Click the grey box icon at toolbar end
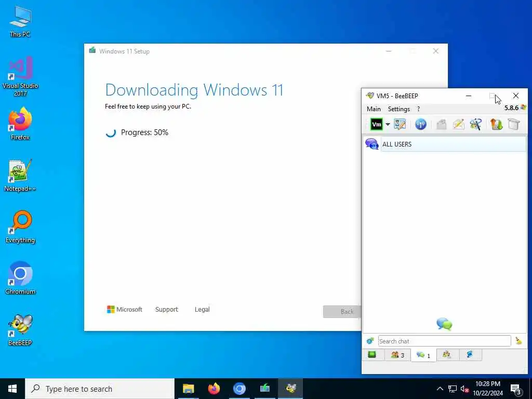Viewport: 532px width, 399px height. point(514,124)
